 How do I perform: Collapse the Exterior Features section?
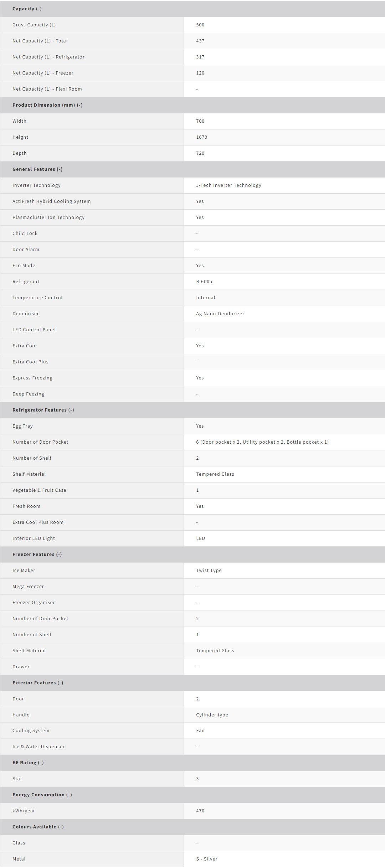point(38,683)
